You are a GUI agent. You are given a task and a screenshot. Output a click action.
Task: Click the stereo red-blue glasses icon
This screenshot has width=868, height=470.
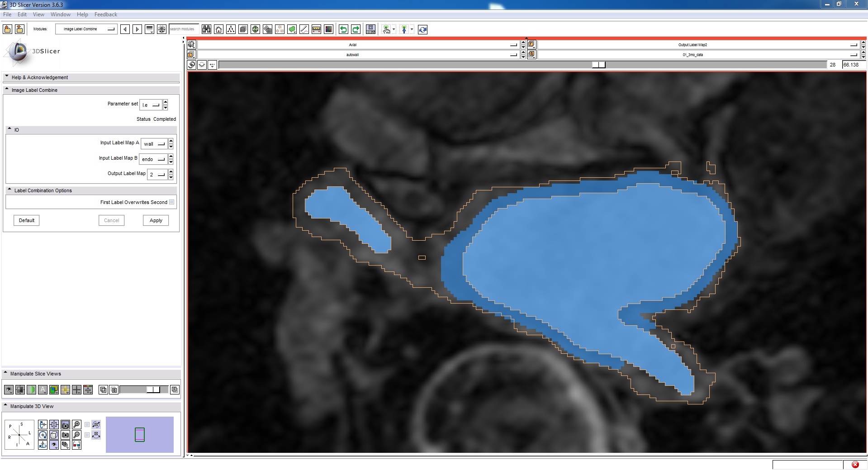coord(77,445)
